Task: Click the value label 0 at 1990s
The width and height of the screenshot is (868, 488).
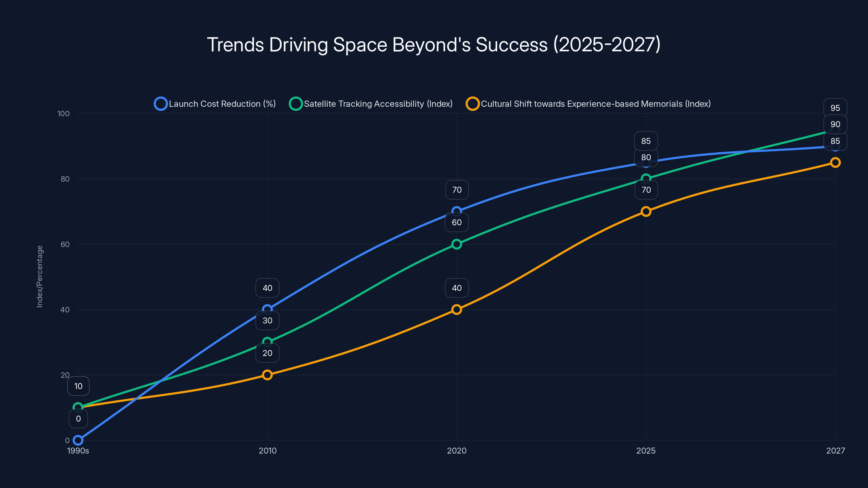Action: [x=78, y=419]
